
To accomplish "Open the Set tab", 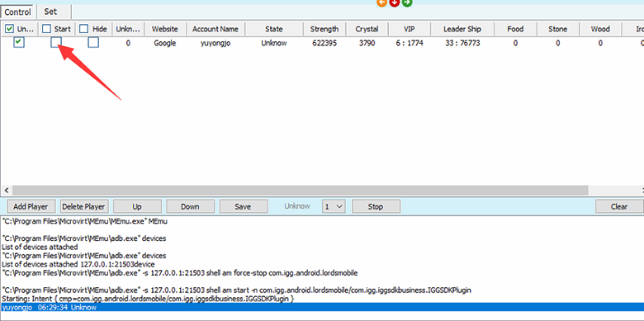I will [x=50, y=12].
